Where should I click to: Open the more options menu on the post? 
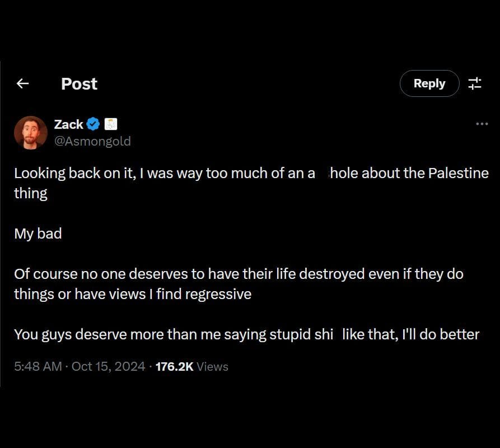pos(482,124)
